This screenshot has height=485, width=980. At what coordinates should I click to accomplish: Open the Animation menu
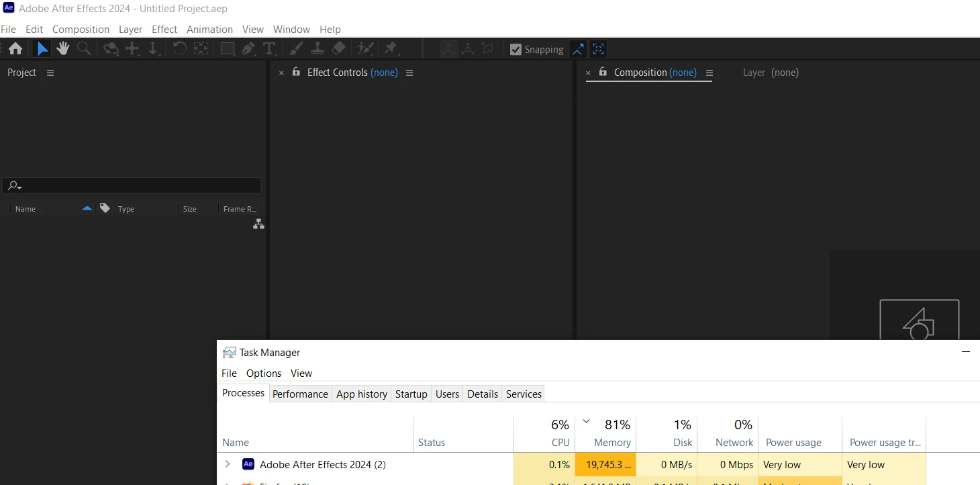(209, 30)
